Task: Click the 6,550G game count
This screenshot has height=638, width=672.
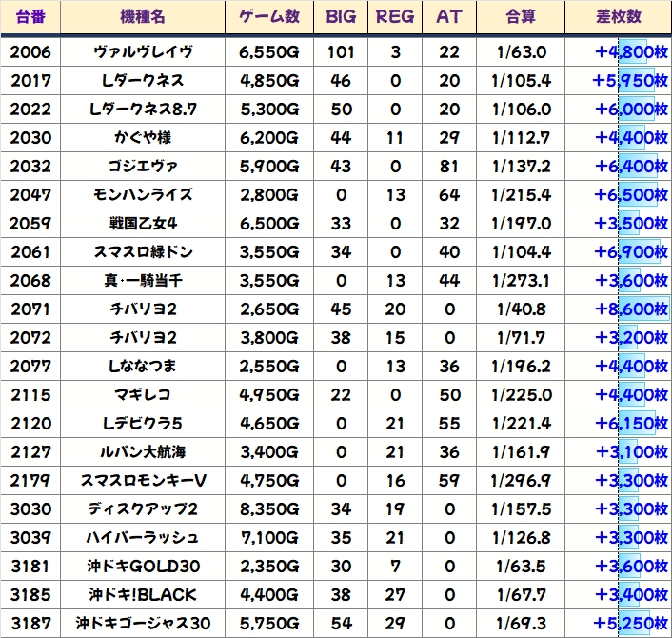Action: click(269, 52)
